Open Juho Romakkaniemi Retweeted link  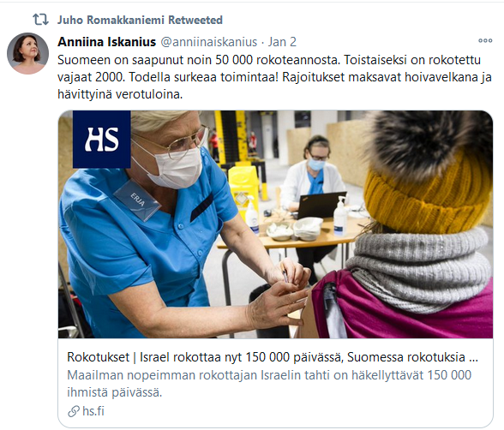tap(140, 20)
